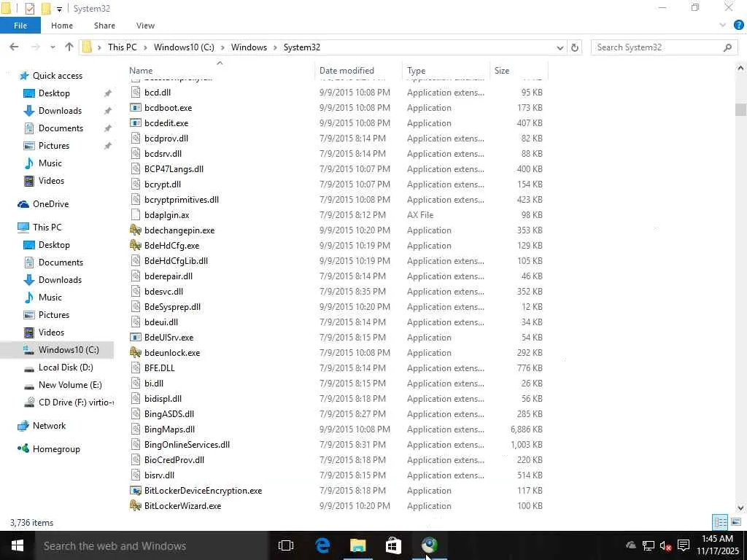Open the Help question mark icon
This screenshot has height=560, width=747.
point(738,26)
